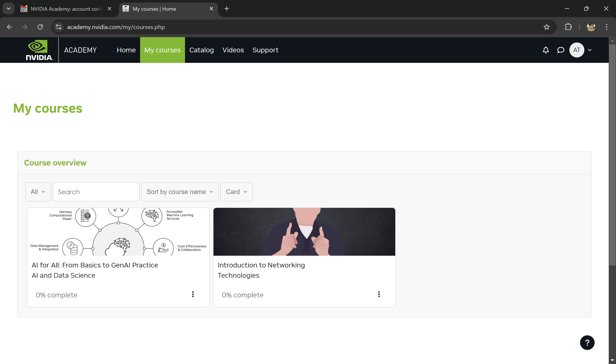This screenshot has width=616, height=364.
Task: Open Introduction to Networking Technologies course link
Action: (261, 270)
